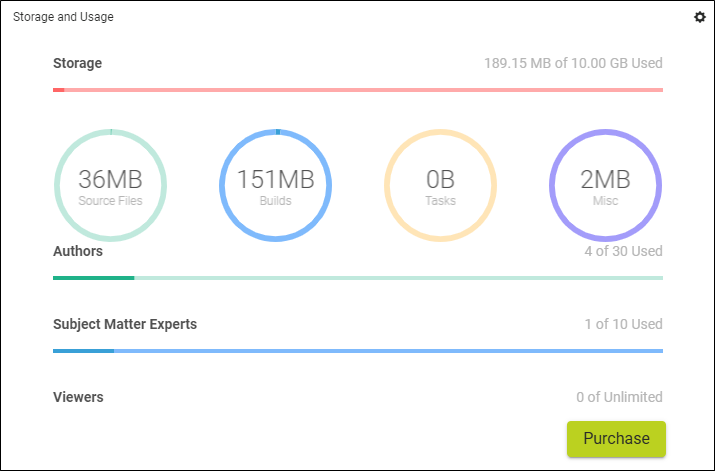Click the 0 of Unlimited text

click(619, 397)
